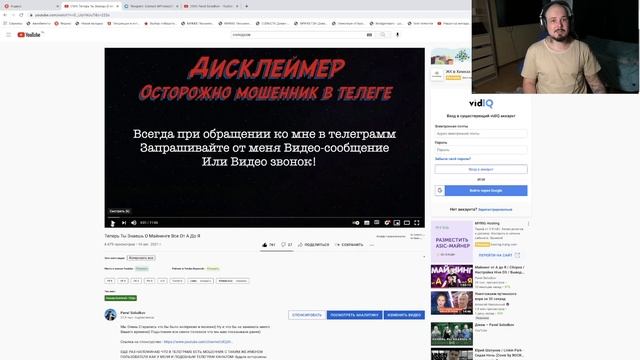Open vidIQ register link
The image size is (640, 360).
(495, 209)
